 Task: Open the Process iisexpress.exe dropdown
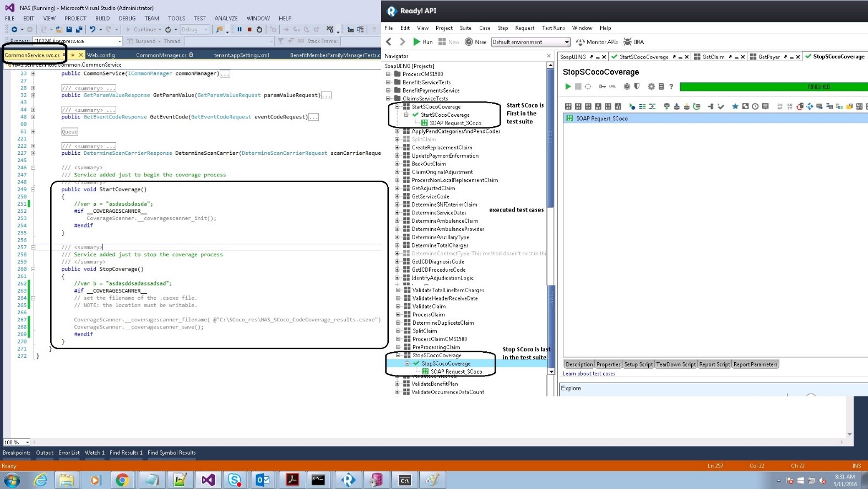click(120, 41)
